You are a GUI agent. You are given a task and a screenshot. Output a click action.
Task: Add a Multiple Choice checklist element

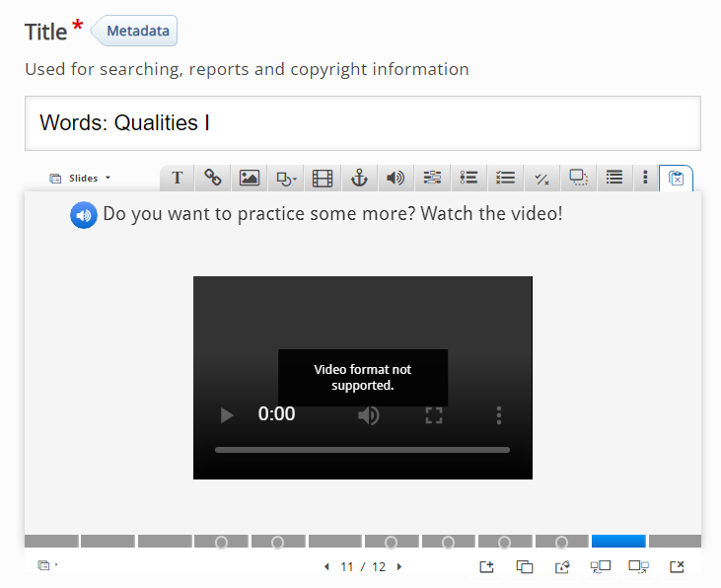click(505, 178)
